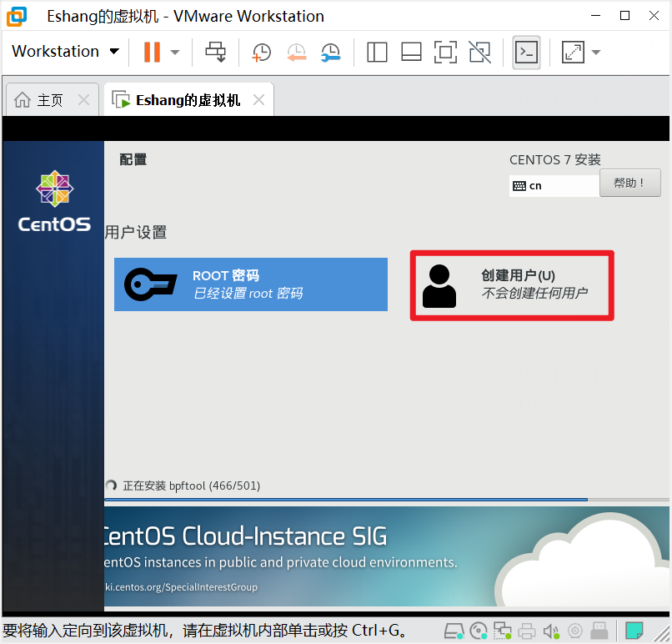Open the Workstation menu dropdown
Image resolution: width=672 pixels, height=644 pixels.
click(65, 52)
